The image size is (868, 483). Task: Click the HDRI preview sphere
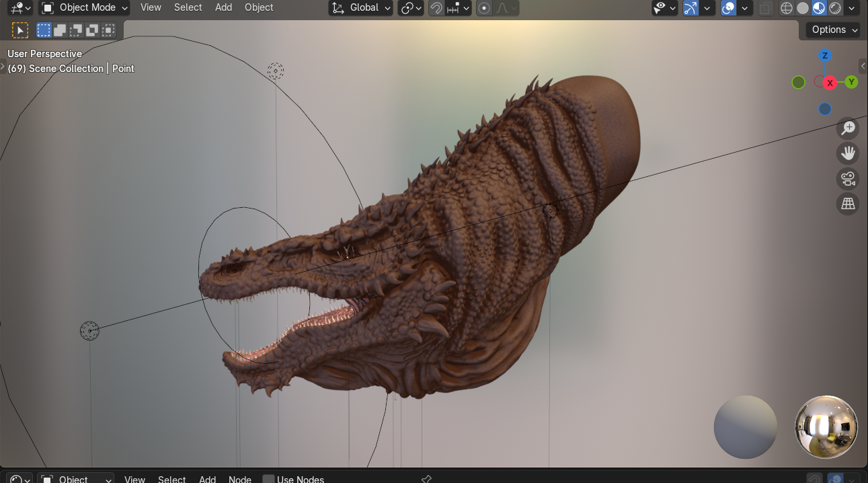point(826,427)
